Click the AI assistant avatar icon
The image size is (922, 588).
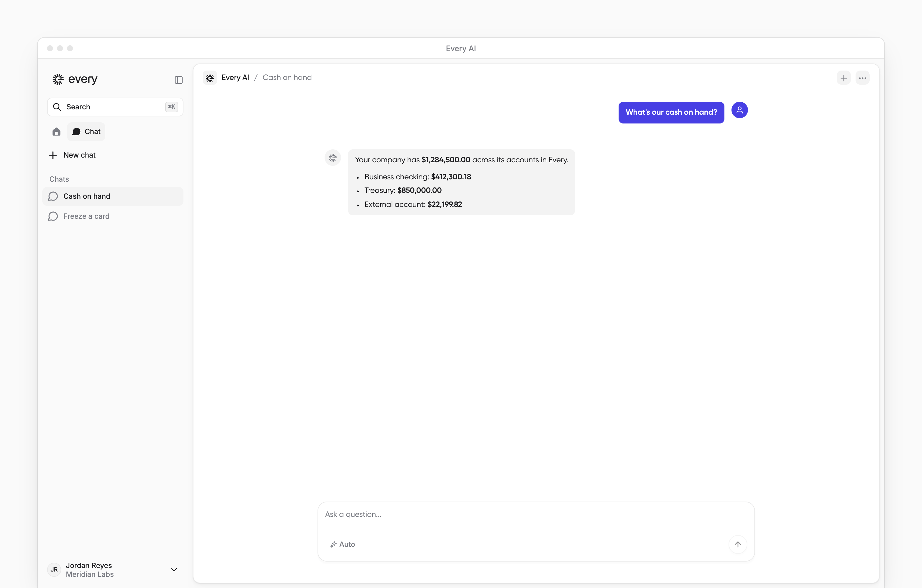click(333, 158)
